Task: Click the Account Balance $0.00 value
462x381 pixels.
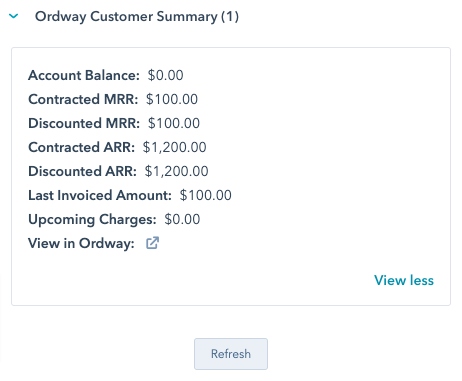Action: (166, 75)
